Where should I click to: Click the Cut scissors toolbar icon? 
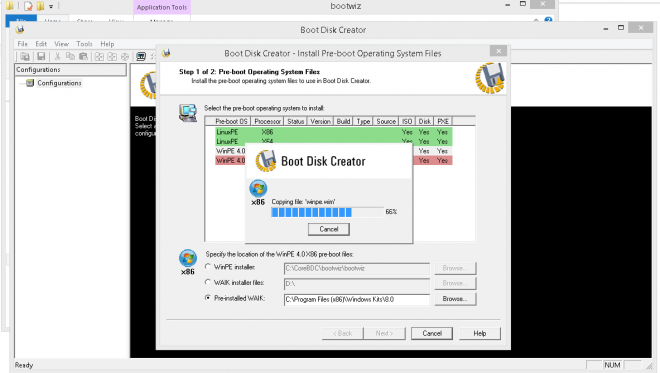[58, 56]
